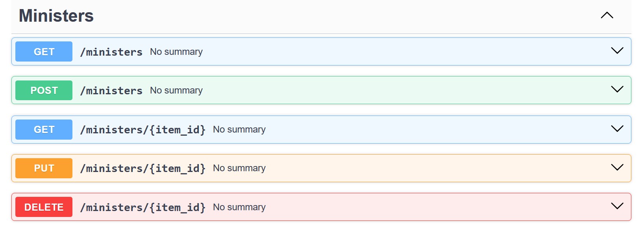The width and height of the screenshot is (644, 228).
Task: Collapse the Ministers section using its chevron
Action: click(607, 16)
